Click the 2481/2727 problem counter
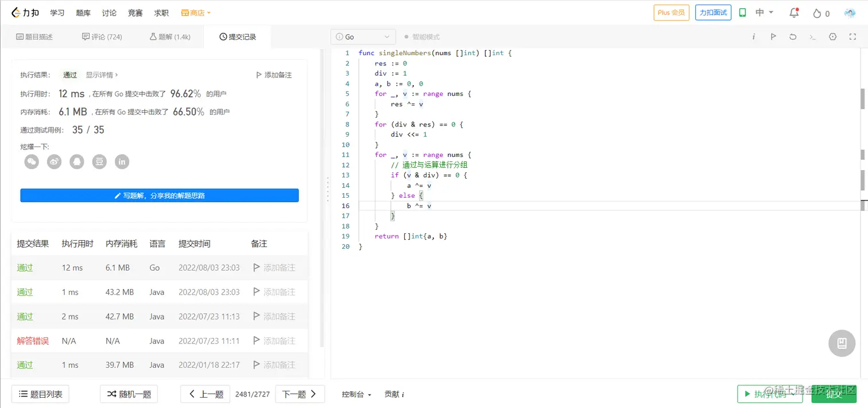Image resolution: width=868 pixels, height=408 pixels. click(x=253, y=394)
